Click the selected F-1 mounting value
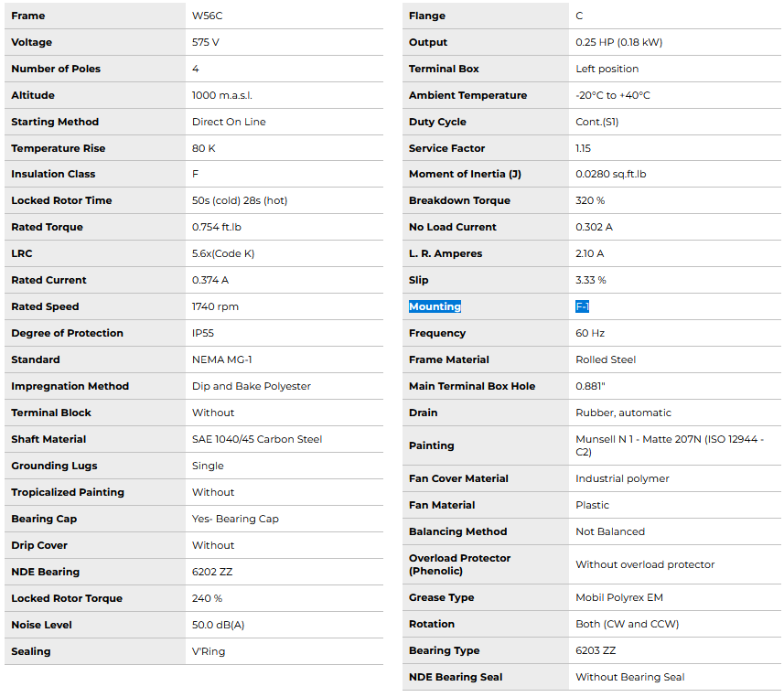The height and width of the screenshot is (697, 784). (x=582, y=306)
